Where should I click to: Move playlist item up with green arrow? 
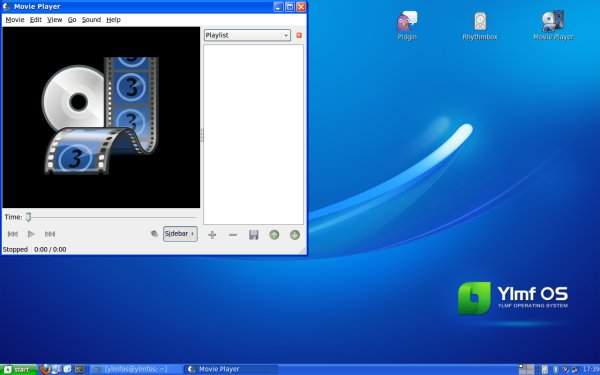[274, 235]
